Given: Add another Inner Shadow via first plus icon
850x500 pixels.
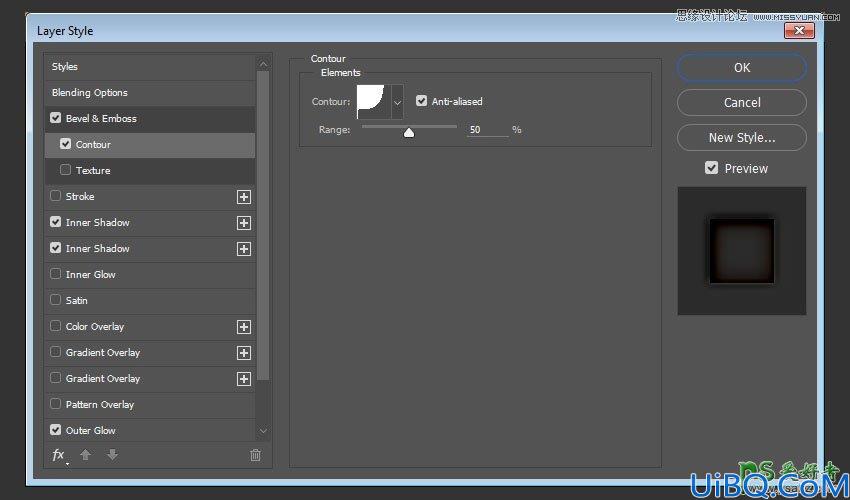Looking at the screenshot, I should pos(244,223).
